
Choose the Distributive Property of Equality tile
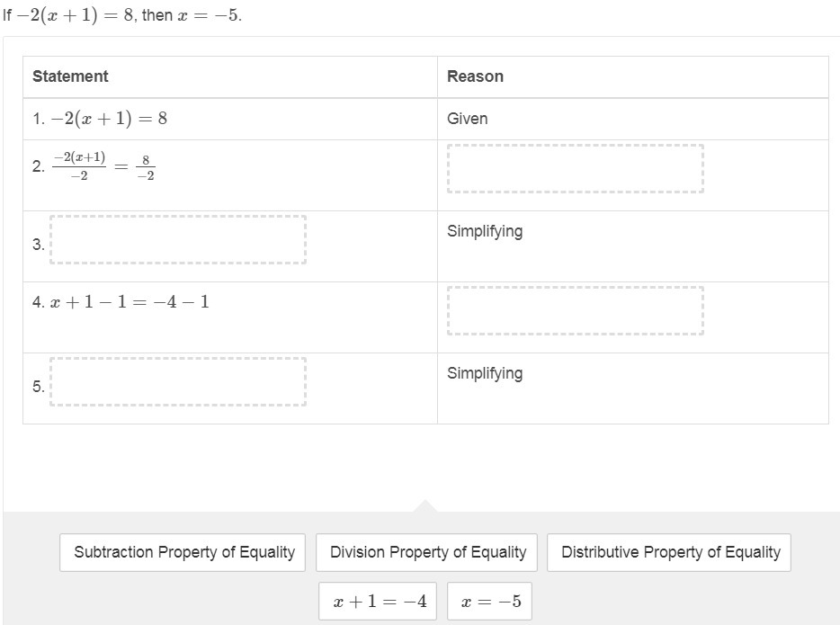tap(670, 552)
